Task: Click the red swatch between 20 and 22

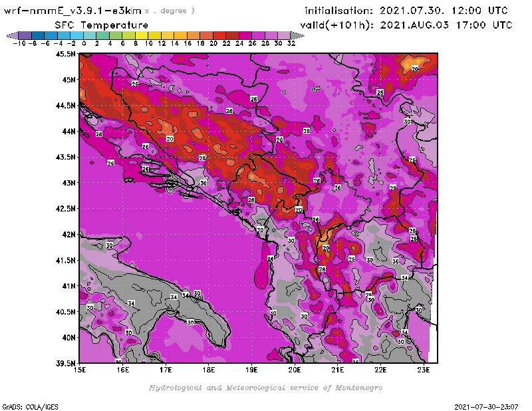Action: 219,35
